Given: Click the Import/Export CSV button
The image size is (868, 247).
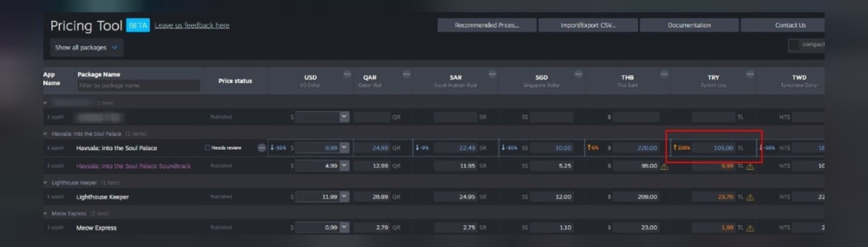Looking at the screenshot, I should 588,25.
